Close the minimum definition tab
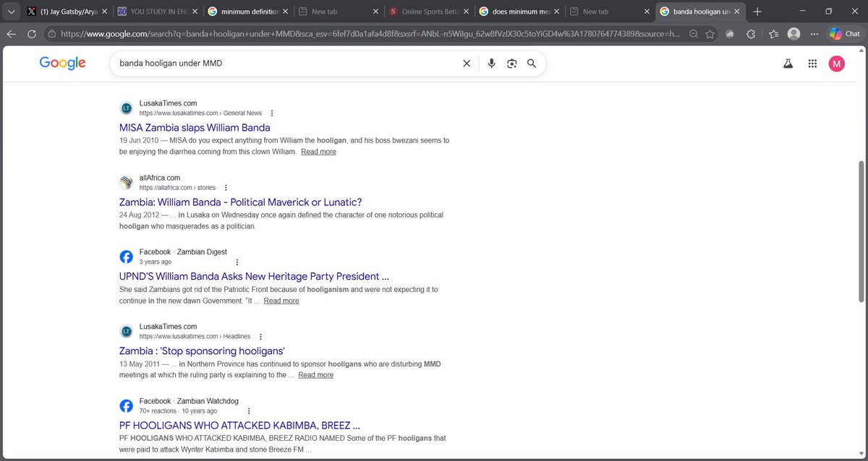This screenshot has height=461, width=868. click(285, 12)
